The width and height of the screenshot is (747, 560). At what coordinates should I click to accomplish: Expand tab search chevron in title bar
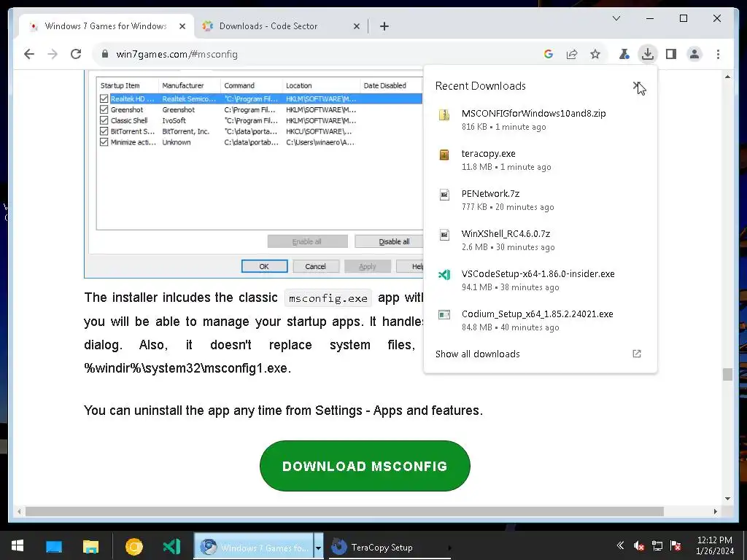[616, 18]
